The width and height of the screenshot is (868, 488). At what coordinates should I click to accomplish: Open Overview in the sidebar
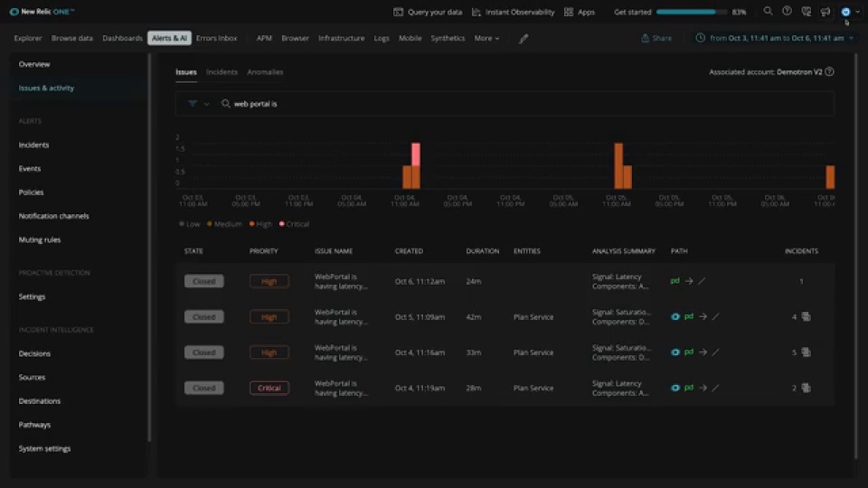coord(34,64)
